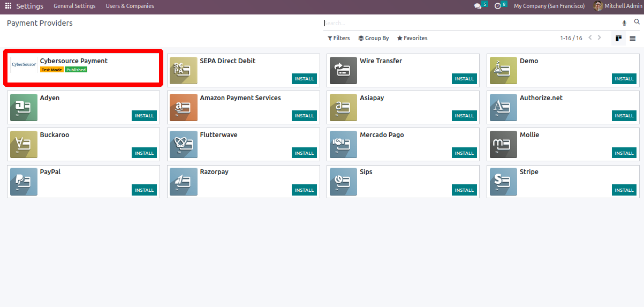This screenshot has height=307, width=644.
Task: Install Mercado Pago provider
Action: 465,153
